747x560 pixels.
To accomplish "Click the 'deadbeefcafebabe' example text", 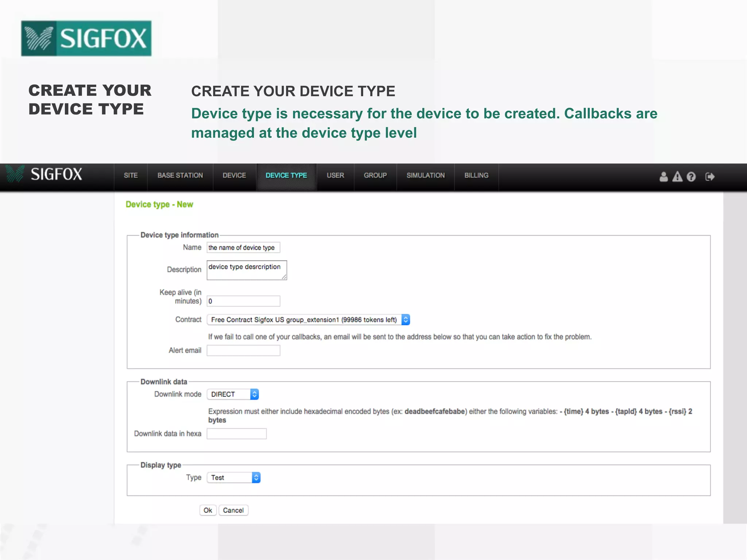I will coord(435,412).
